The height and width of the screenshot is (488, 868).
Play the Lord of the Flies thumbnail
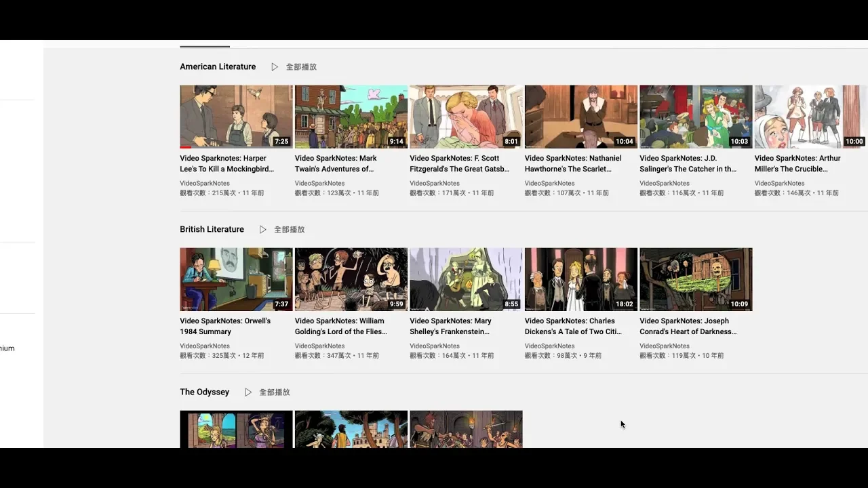click(x=351, y=279)
